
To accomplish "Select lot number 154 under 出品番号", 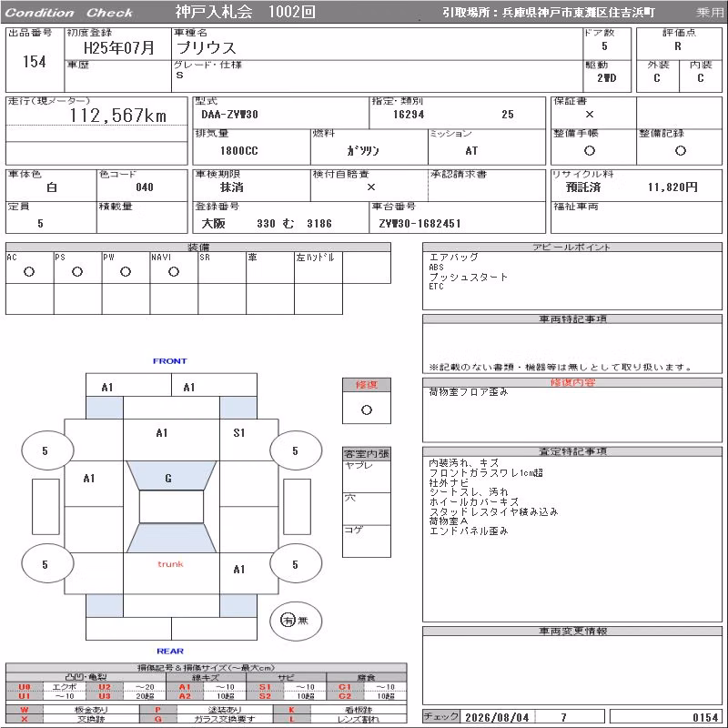I will click(35, 61).
